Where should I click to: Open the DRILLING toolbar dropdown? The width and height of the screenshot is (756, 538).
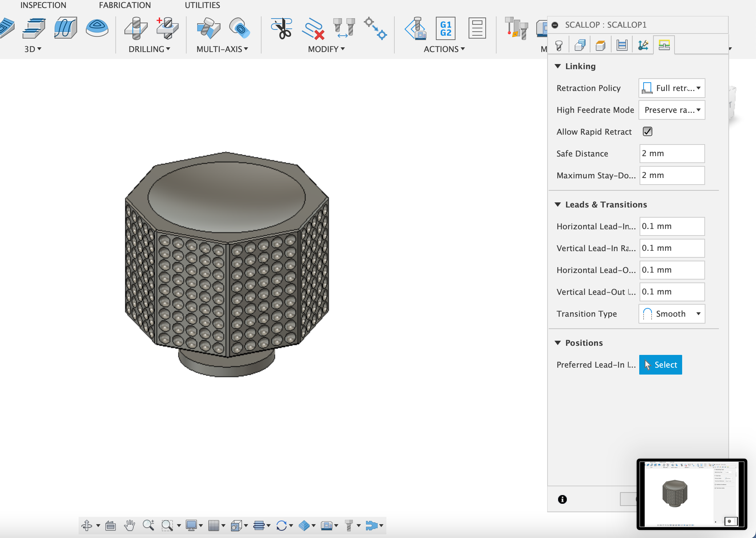(149, 49)
